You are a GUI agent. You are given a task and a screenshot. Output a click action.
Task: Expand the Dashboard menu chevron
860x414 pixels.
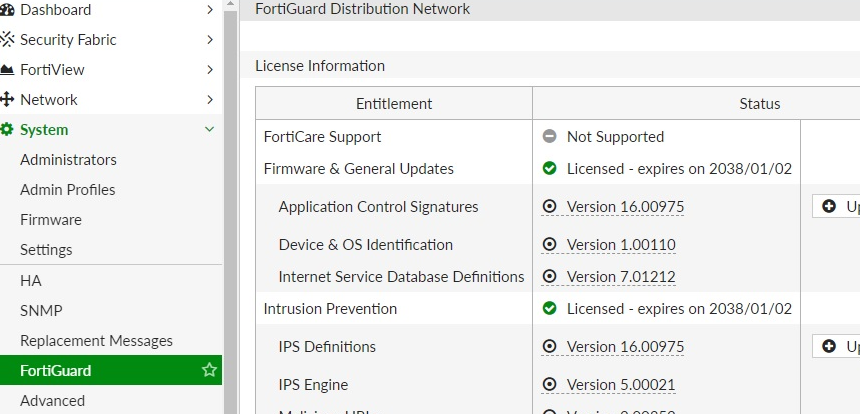pyautogui.click(x=209, y=10)
